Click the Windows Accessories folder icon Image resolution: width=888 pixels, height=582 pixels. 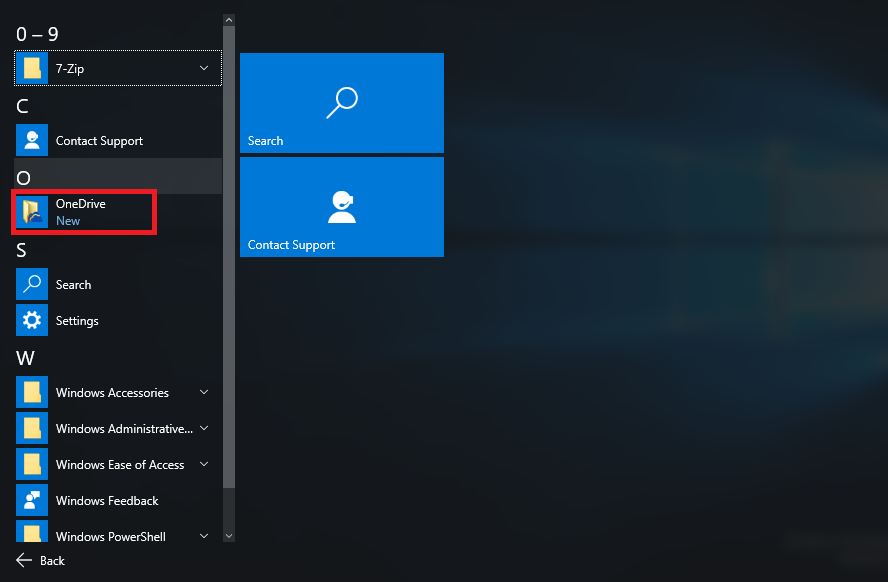32,392
